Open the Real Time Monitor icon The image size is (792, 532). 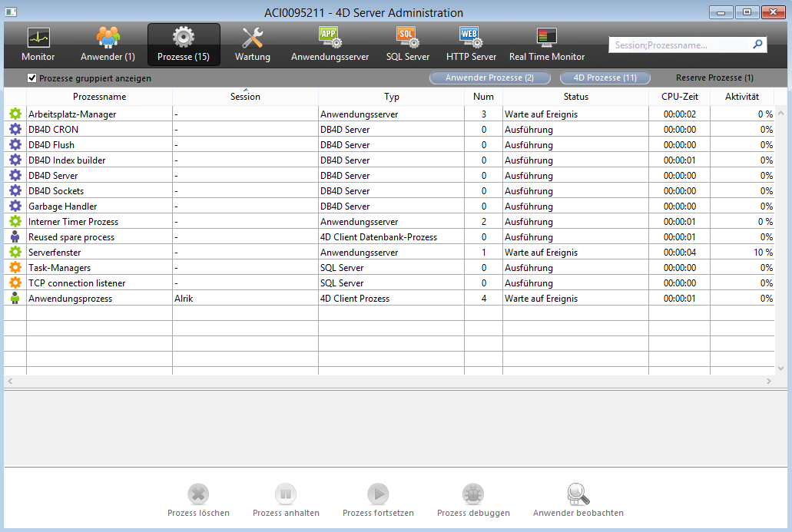coord(546,38)
